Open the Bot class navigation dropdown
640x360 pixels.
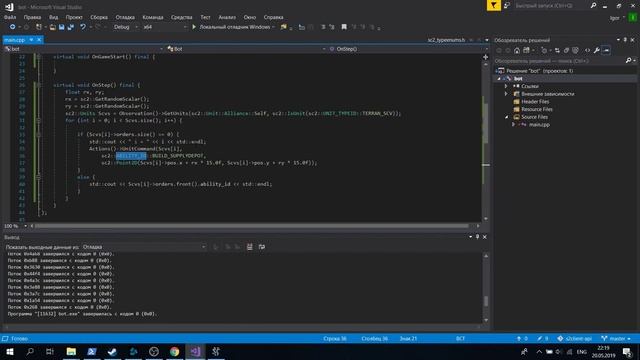coord(247,49)
